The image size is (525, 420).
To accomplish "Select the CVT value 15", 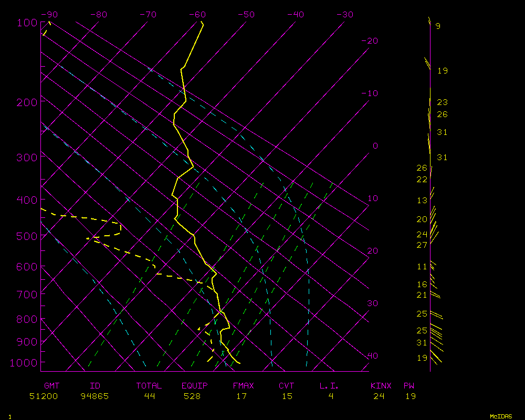I will 287,396.
